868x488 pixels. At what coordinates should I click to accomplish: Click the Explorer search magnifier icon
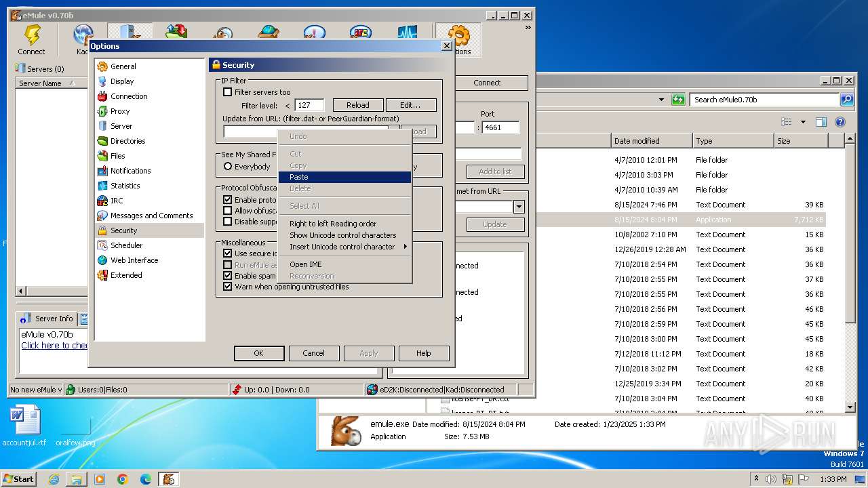(847, 100)
